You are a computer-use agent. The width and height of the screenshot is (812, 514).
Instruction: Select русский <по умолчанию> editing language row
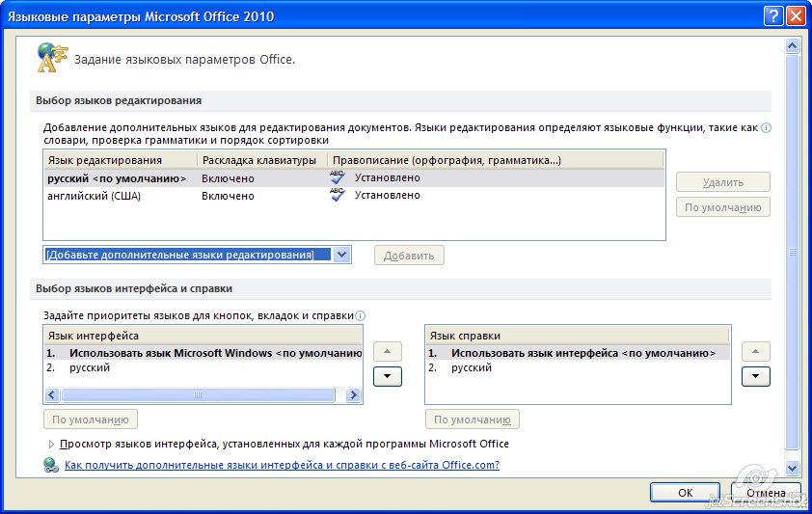point(354,178)
